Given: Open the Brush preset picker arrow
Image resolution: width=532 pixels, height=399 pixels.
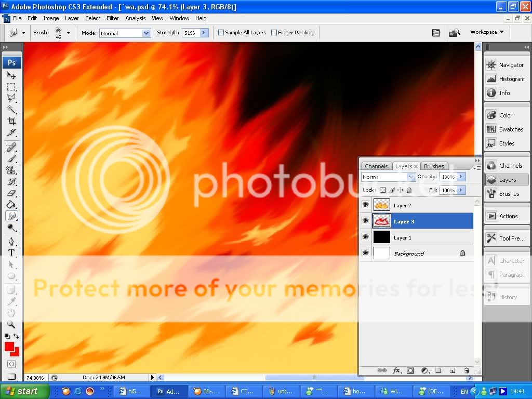Looking at the screenshot, I should pyautogui.click(x=68, y=33).
